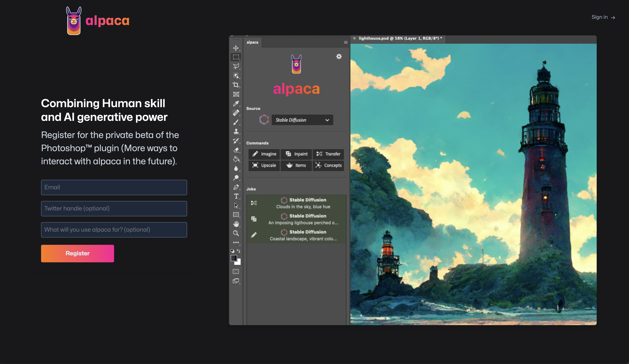The width and height of the screenshot is (629, 364).
Task: Select the Rectangle shape tool
Action: click(x=236, y=215)
